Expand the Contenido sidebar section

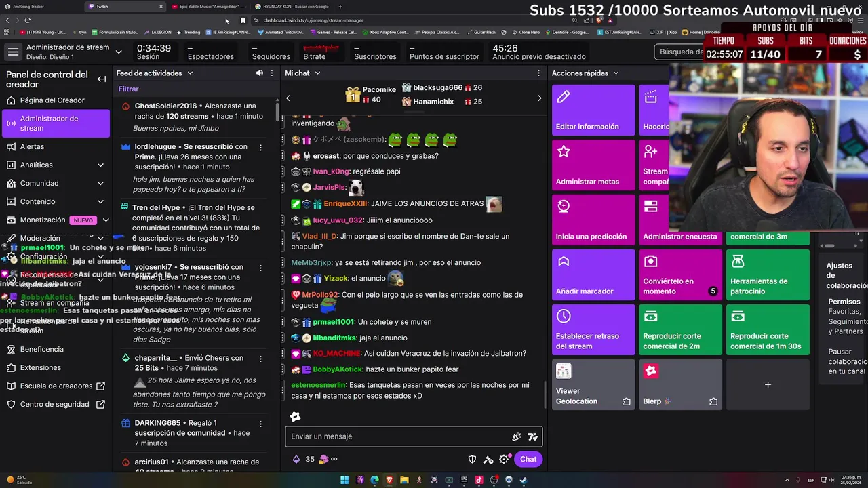[x=100, y=201]
